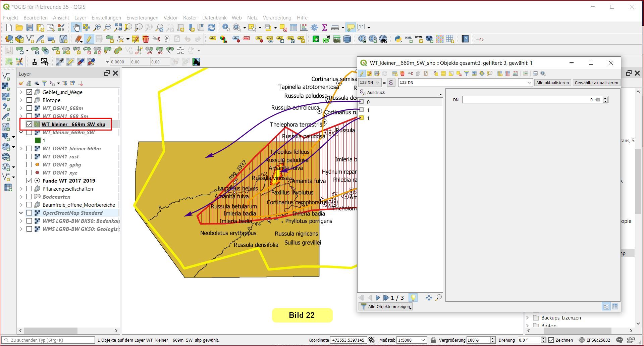Click the expression epsilon button
This screenshot has height=346, width=644.
click(391, 83)
